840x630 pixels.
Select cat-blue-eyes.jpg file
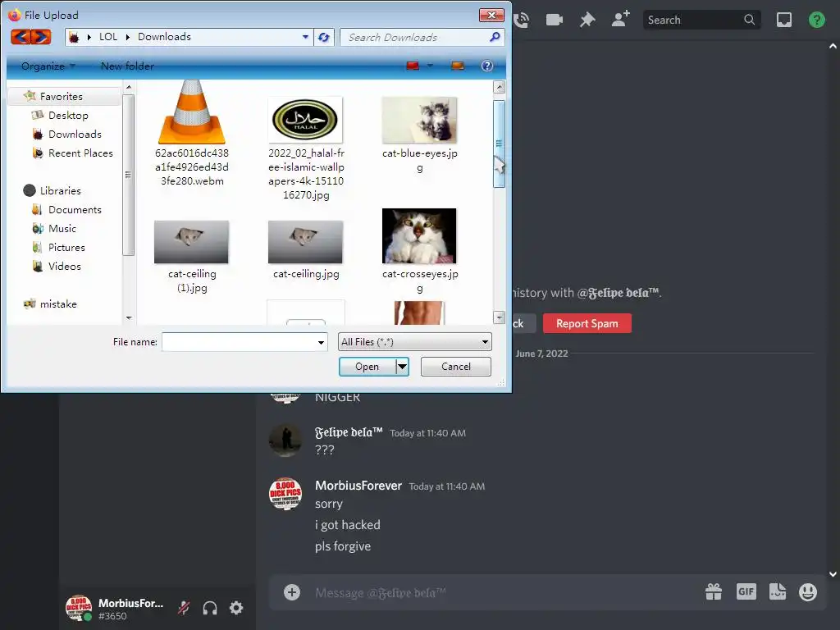point(419,134)
